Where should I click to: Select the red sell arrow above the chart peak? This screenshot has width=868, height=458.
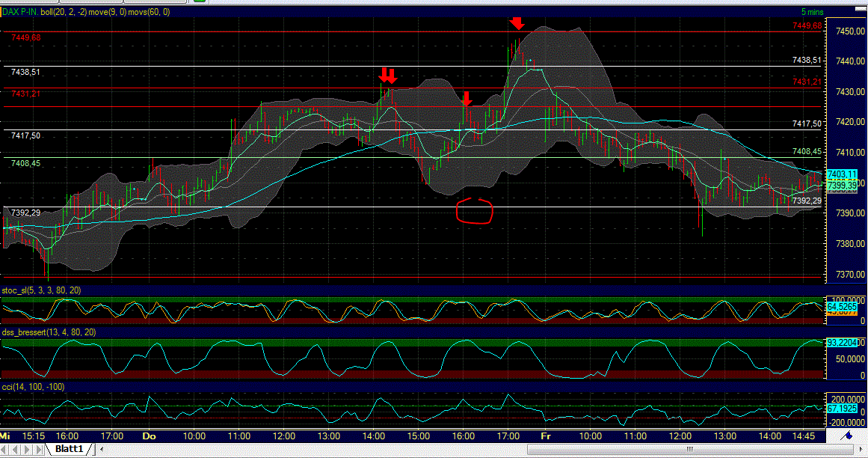click(518, 24)
